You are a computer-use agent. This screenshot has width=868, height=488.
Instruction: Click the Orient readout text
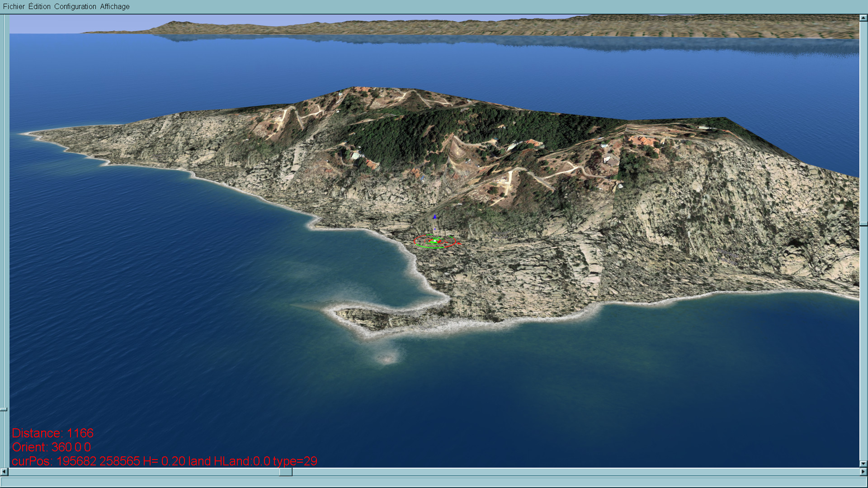(x=51, y=447)
